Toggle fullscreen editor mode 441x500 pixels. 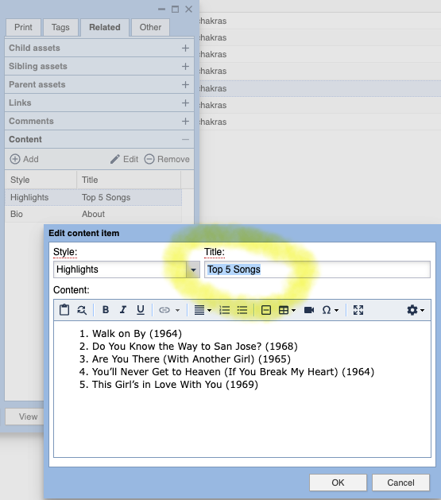click(x=358, y=310)
